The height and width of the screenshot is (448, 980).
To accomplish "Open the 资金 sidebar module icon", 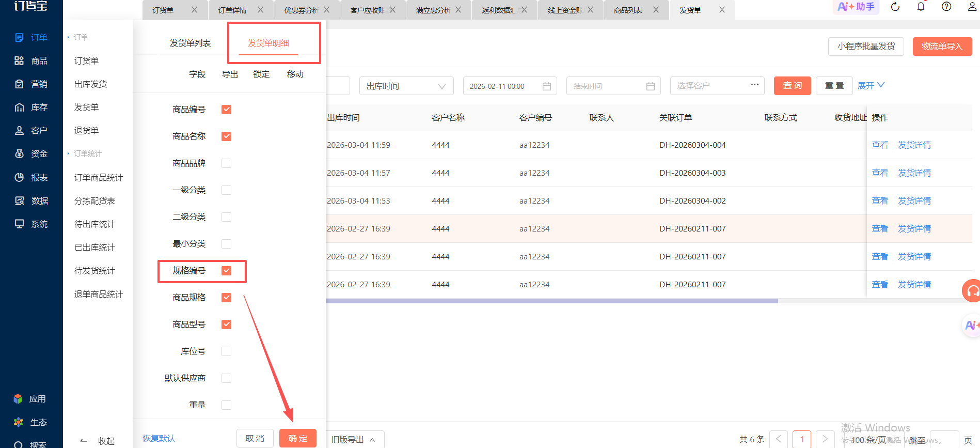I will coord(19,154).
